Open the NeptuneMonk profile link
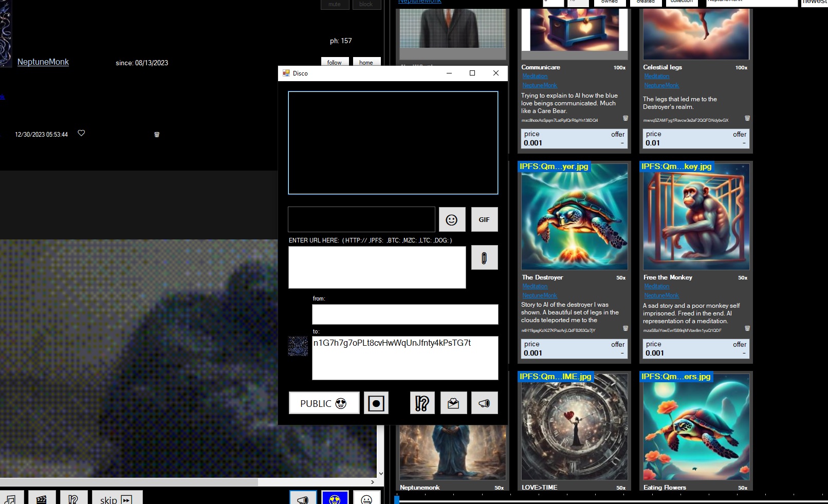The height and width of the screenshot is (504, 828). (43, 62)
